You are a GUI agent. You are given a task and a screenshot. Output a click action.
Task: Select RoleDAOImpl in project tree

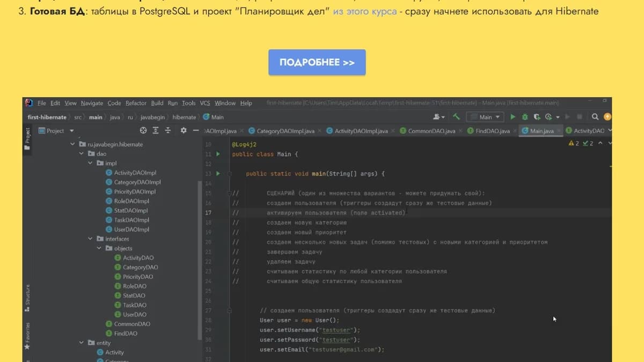point(127,201)
